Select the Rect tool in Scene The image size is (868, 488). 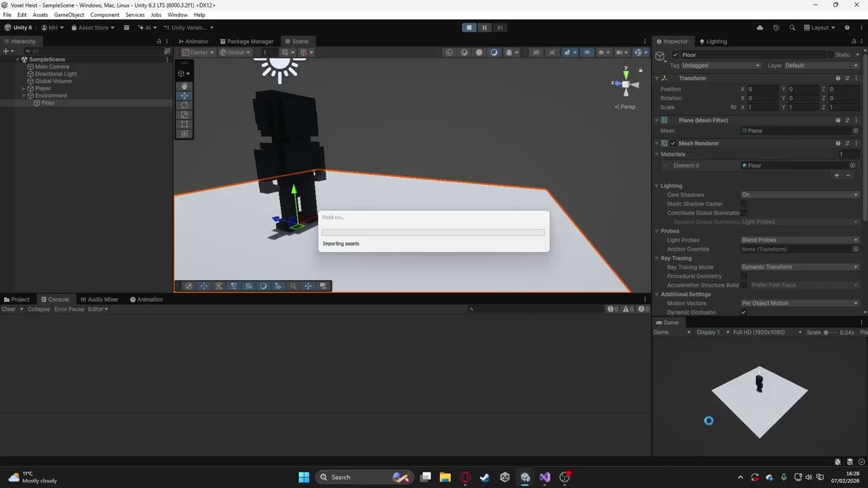184,125
